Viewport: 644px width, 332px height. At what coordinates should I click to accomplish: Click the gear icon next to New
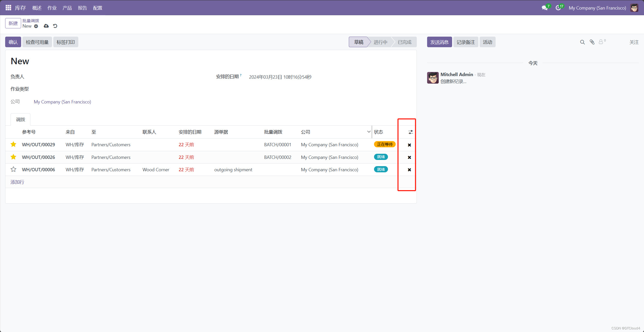tap(36, 26)
